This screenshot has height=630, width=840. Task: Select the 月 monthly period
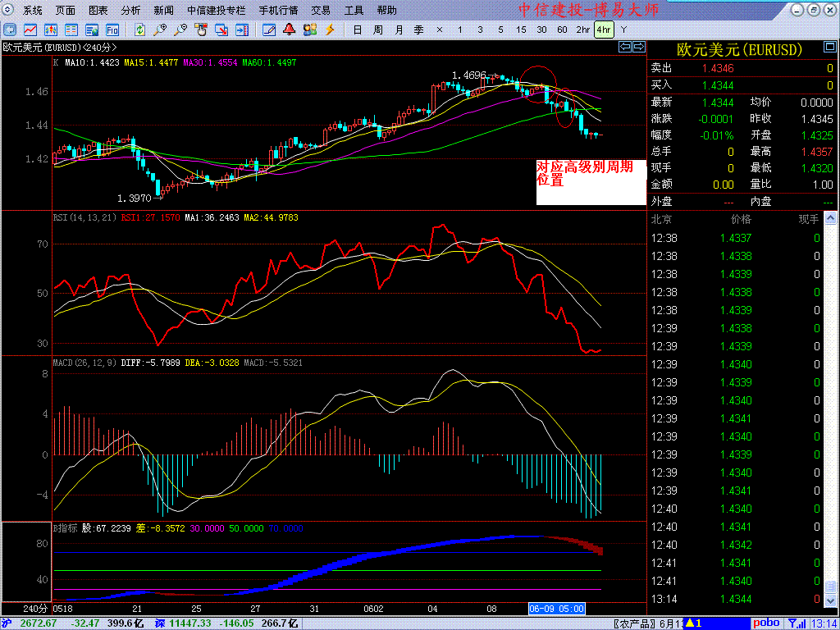click(399, 30)
